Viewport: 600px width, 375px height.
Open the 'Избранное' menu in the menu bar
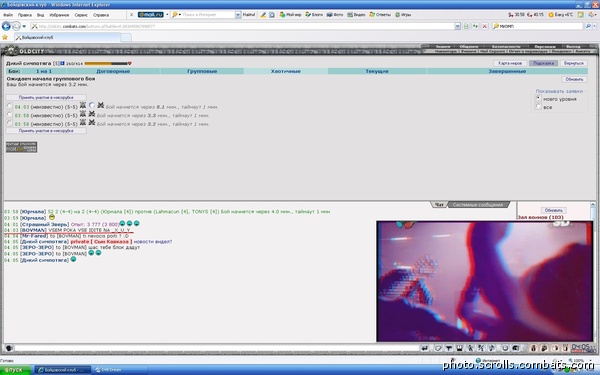59,15
